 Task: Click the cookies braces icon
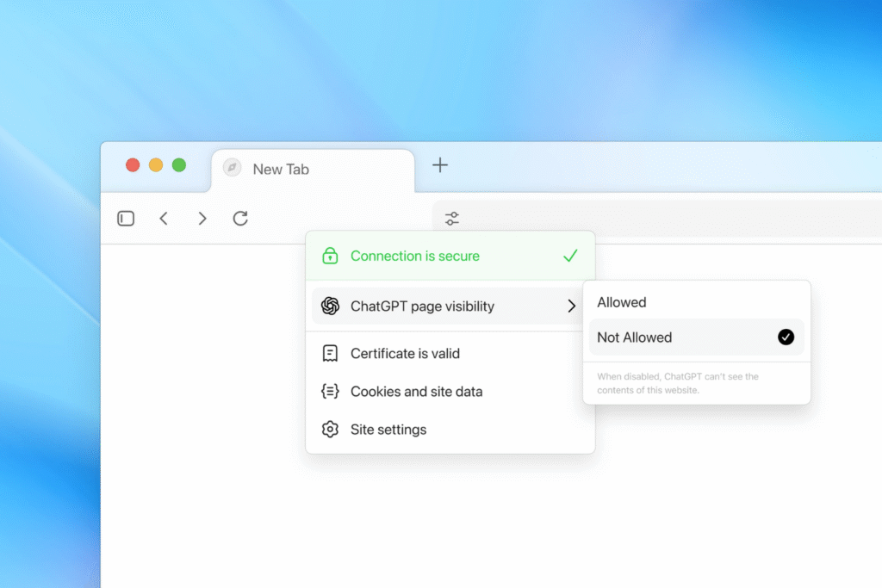(330, 391)
